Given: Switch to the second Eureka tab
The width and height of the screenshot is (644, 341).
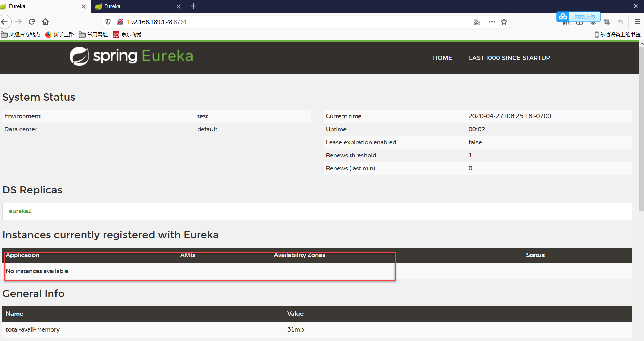Looking at the screenshot, I should tap(138, 6).
